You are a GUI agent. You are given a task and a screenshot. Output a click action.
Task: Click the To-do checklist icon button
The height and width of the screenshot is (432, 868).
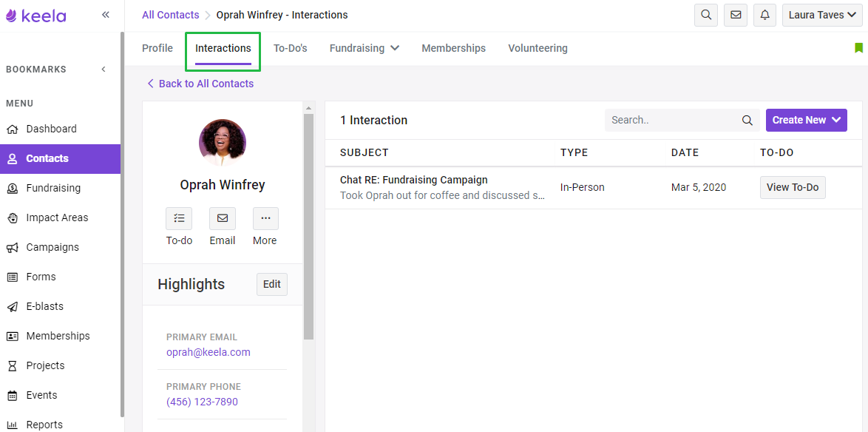[x=179, y=219]
